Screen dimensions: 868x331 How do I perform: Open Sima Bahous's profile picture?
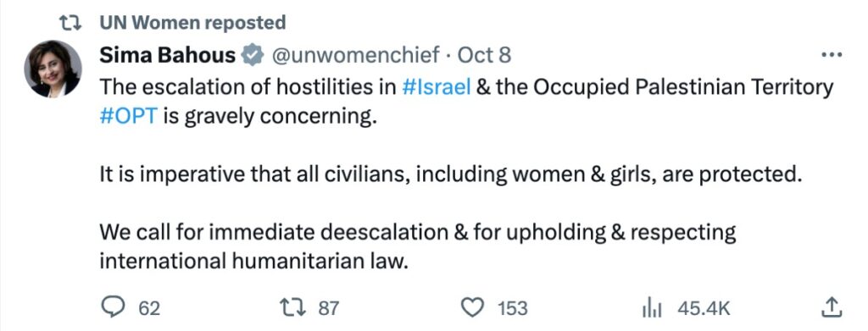tap(53, 69)
